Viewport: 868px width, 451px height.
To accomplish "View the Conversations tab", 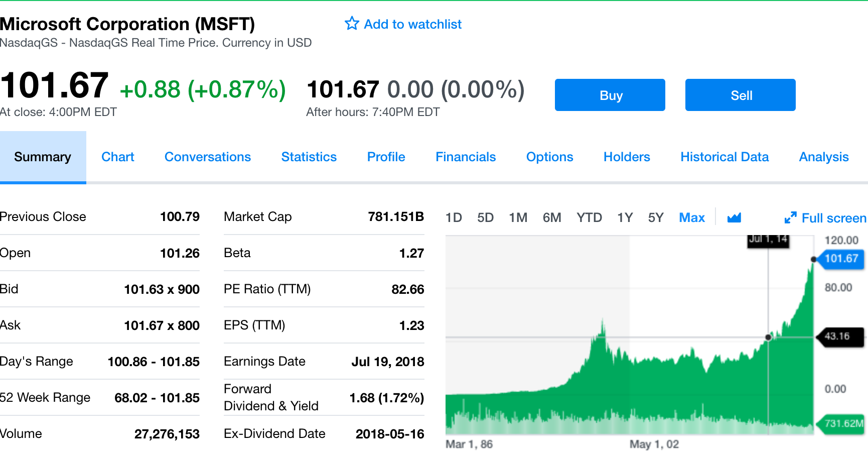I will click(x=208, y=157).
